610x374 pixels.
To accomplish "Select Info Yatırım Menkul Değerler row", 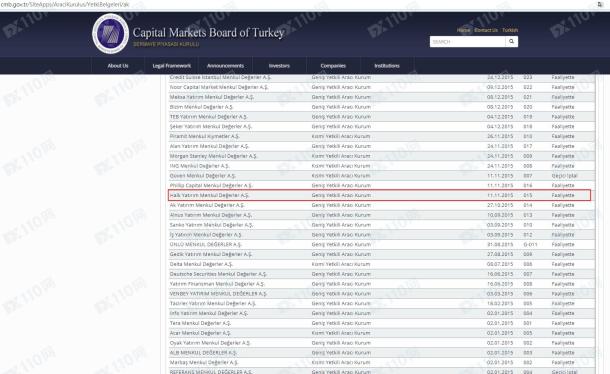I will [x=382, y=313].
